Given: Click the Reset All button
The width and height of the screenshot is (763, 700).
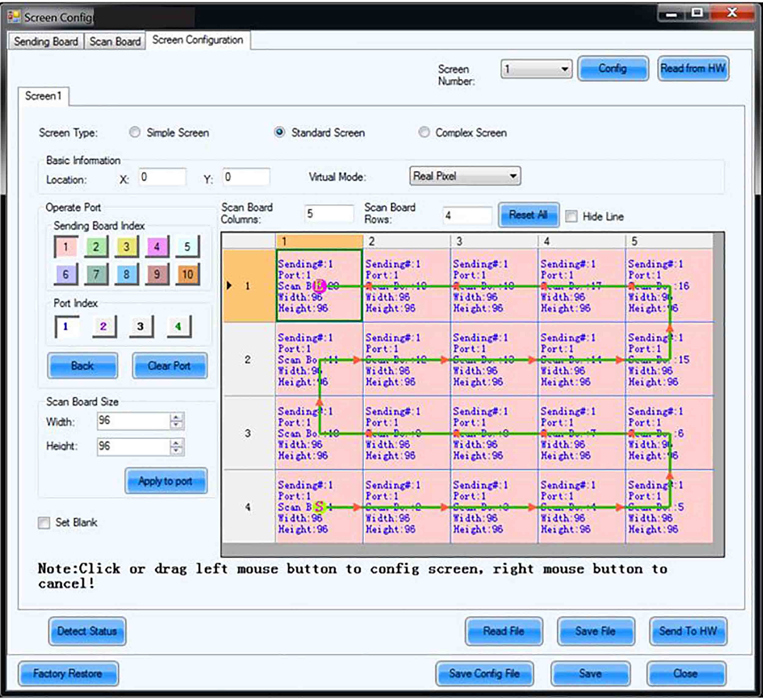Looking at the screenshot, I should point(528,215).
